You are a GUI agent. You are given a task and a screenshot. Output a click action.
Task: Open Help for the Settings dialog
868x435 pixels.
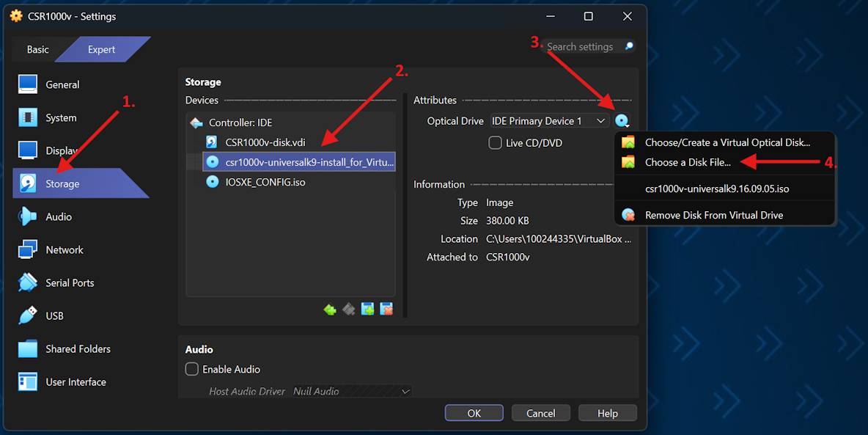(x=607, y=412)
